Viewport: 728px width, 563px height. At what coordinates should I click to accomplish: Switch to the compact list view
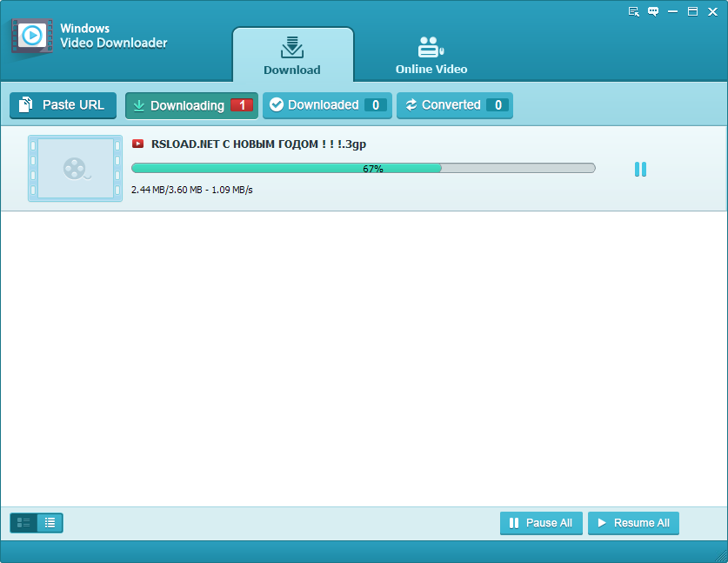(x=50, y=523)
